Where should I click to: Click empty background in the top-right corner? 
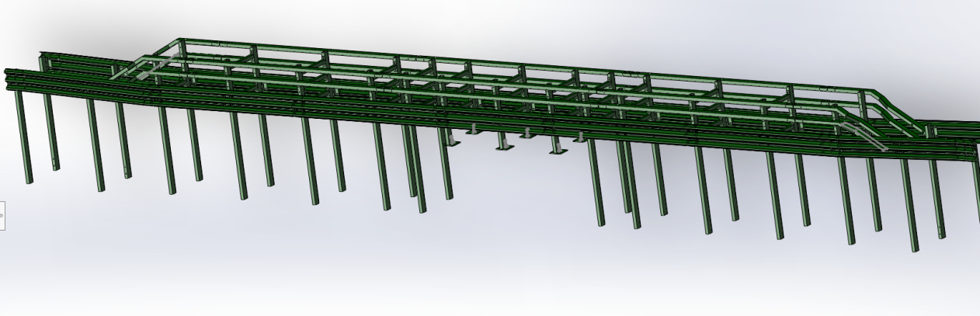click(x=932, y=31)
